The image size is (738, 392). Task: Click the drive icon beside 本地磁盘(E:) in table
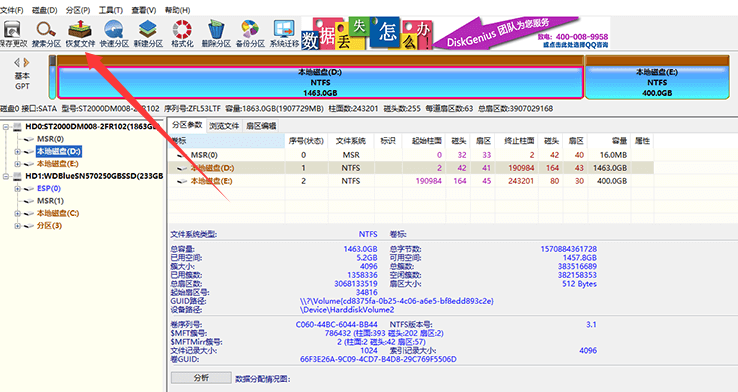coord(182,181)
